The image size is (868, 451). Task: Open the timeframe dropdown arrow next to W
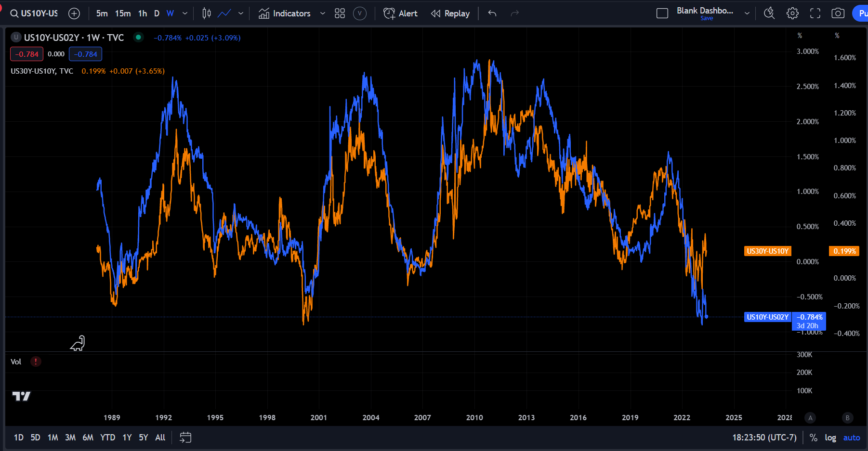coord(184,13)
